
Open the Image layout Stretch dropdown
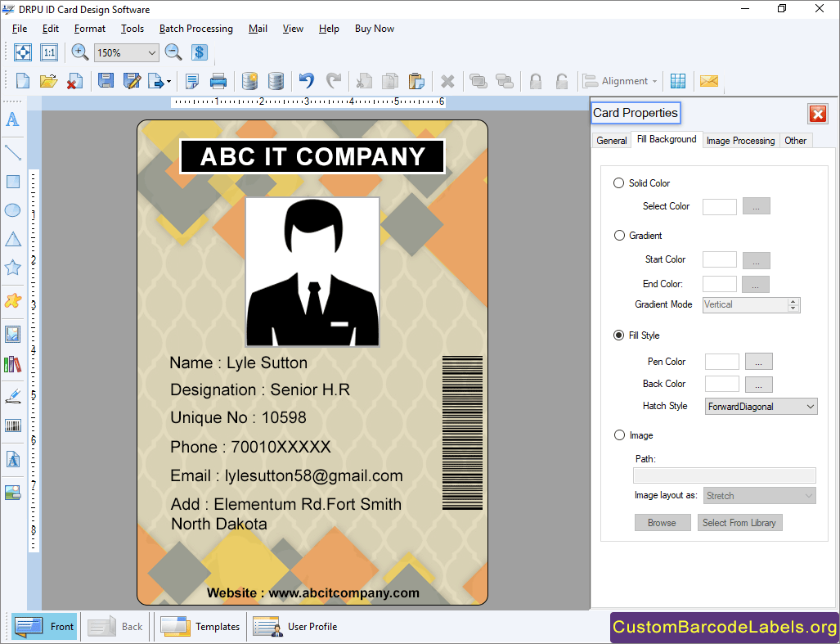click(x=759, y=496)
